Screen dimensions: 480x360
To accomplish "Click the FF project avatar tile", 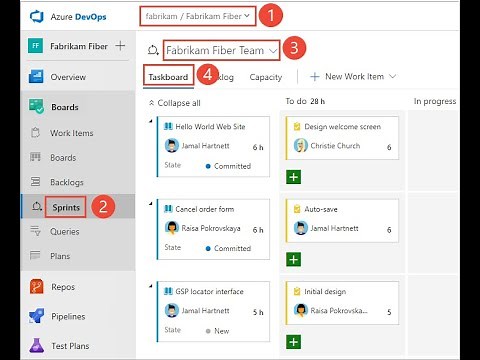I will [36, 46].
